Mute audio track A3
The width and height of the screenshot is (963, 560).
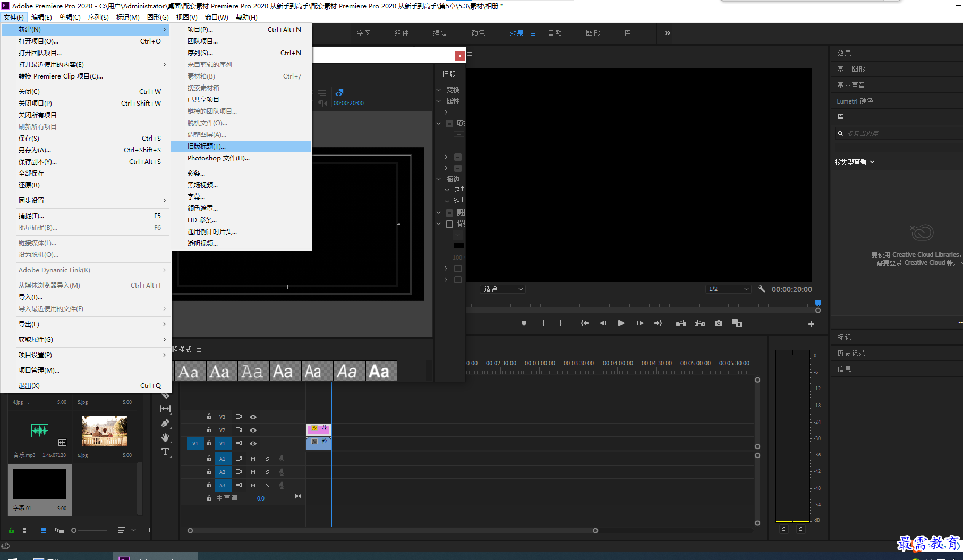(x=253, y=485)
